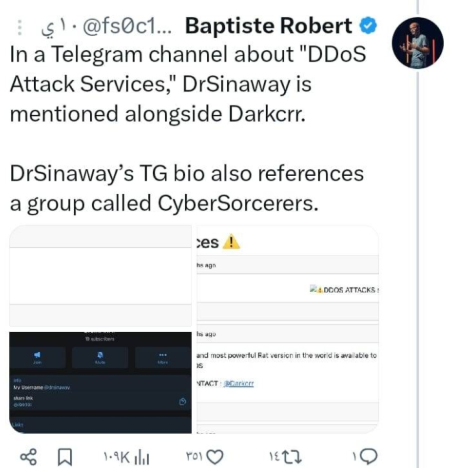Click the blue verified badge

[368, 26]
